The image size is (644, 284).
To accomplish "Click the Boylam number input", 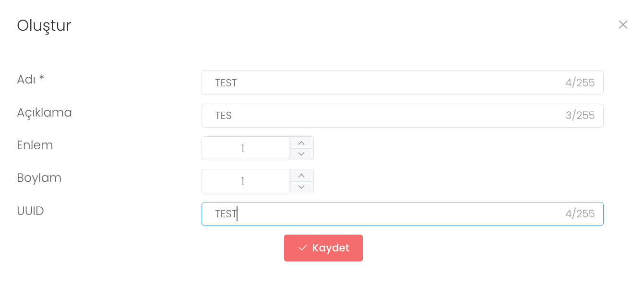I will [x=245, y=181].
